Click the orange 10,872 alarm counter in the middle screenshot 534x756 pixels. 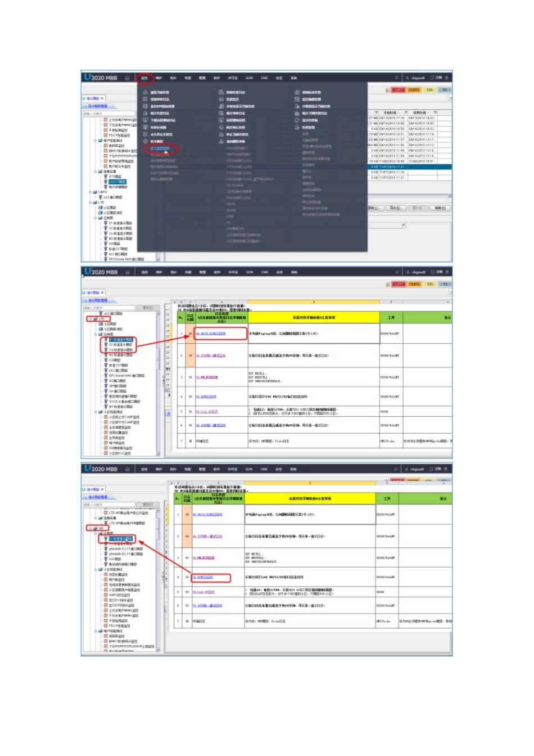click(414, 285)
